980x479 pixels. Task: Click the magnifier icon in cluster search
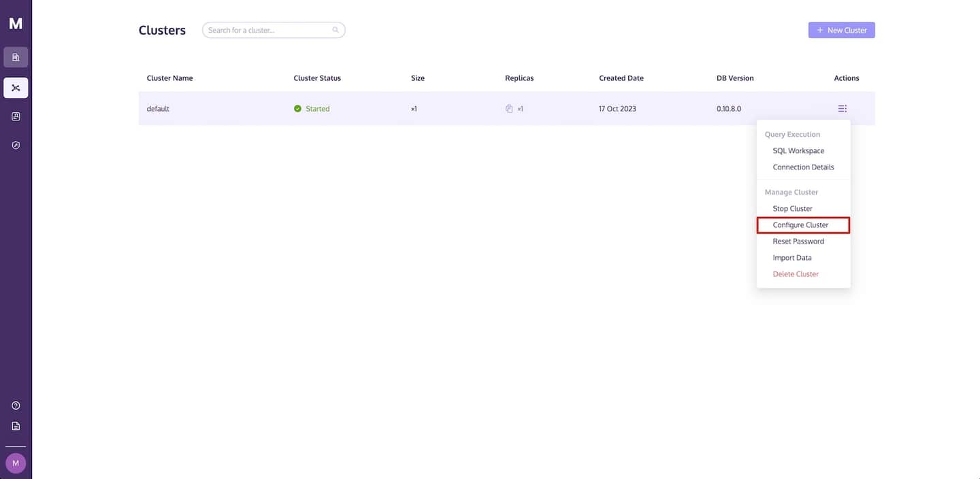point(336,30)
